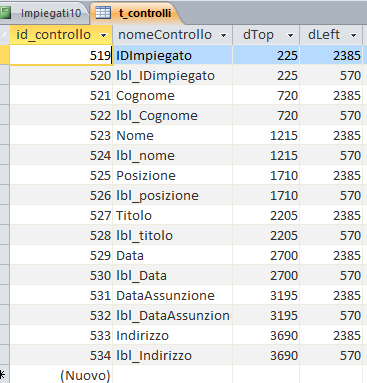This screenshot has width=367, height=383.
Task: Click the Posizione cell in row 525
Action: coord(173,175)
